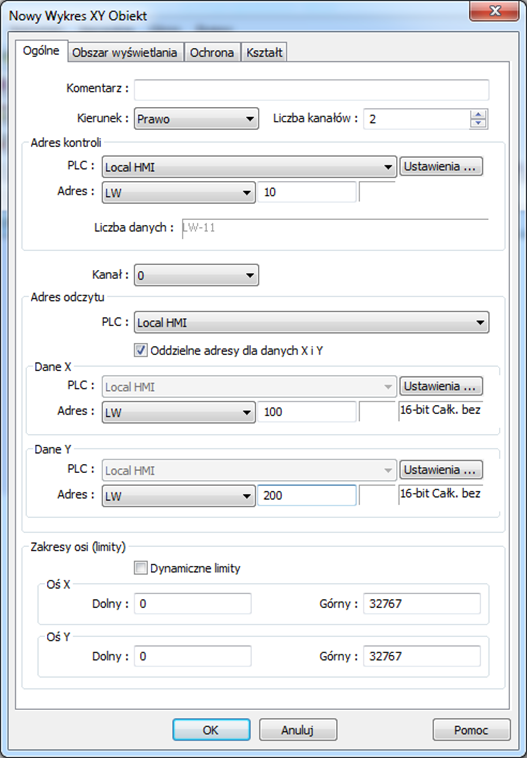The image size is (527, 758).
Task: Click the Oś Y Dolny limit field
Action: point(193,656)
